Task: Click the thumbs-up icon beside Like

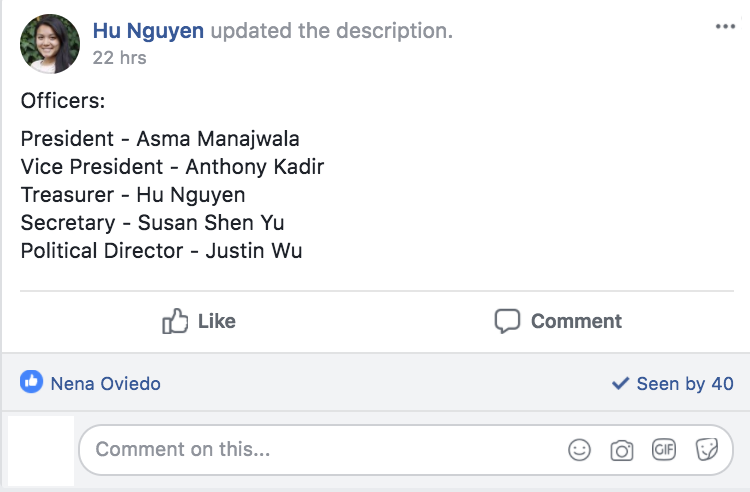Action: (175, 320)
